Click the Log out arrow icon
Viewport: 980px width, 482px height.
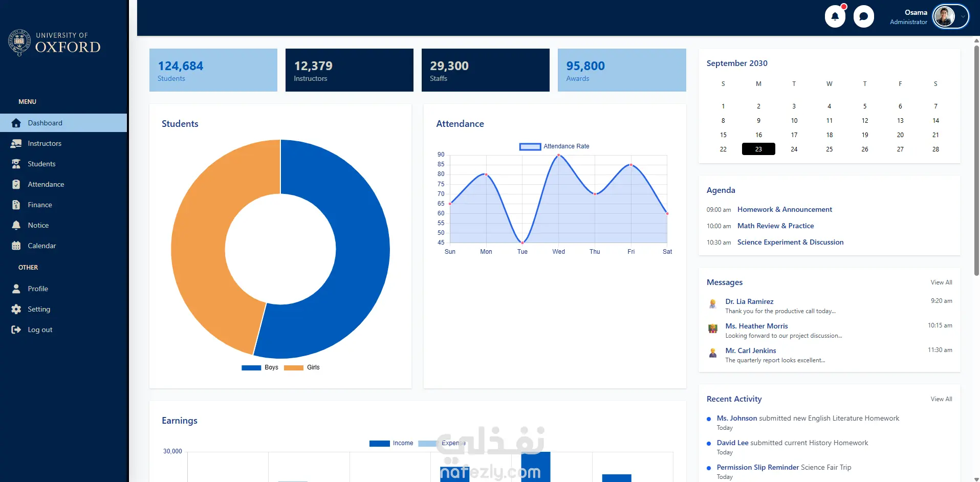pos(16,330)
